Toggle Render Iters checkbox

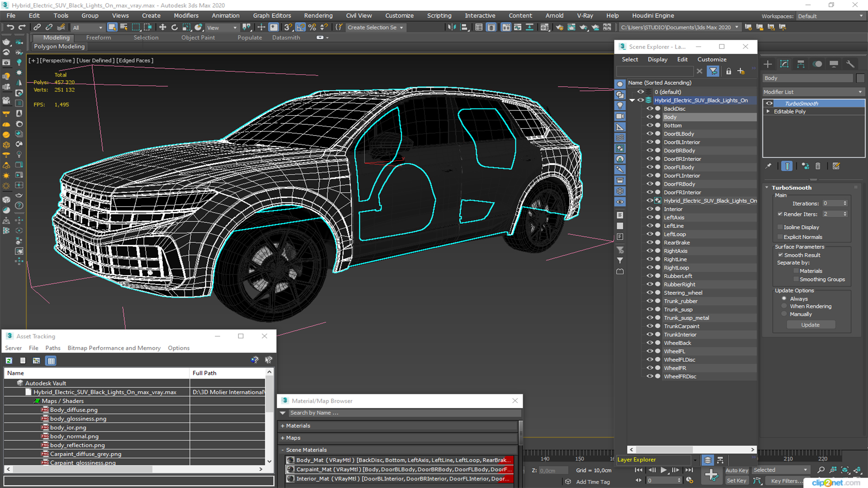coord(780,214)
